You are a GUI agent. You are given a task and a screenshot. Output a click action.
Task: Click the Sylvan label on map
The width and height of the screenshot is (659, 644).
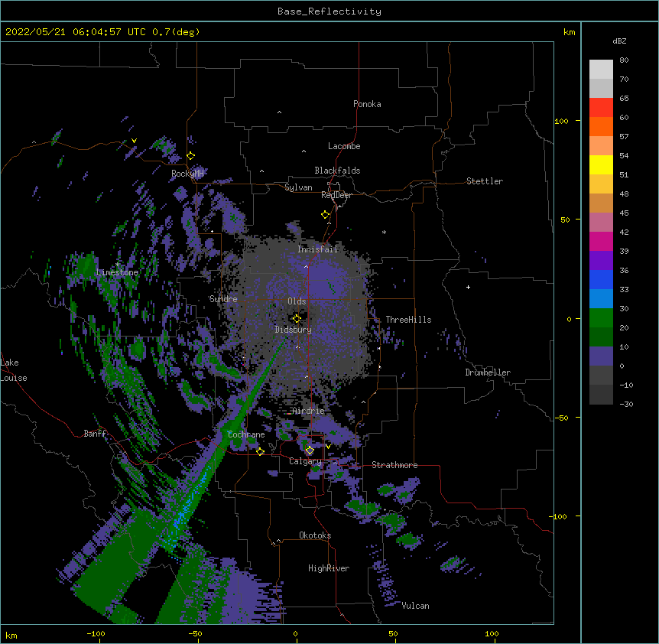coord(298,187)
